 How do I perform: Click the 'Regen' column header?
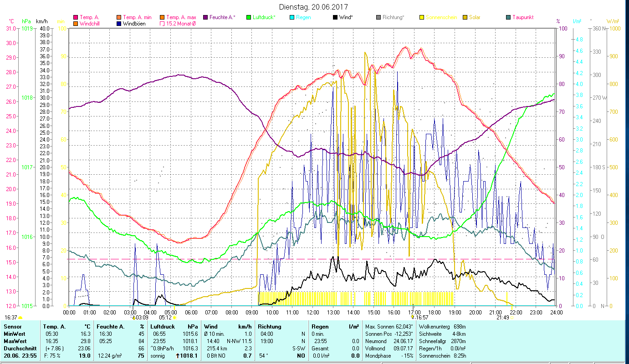[320, 327]
